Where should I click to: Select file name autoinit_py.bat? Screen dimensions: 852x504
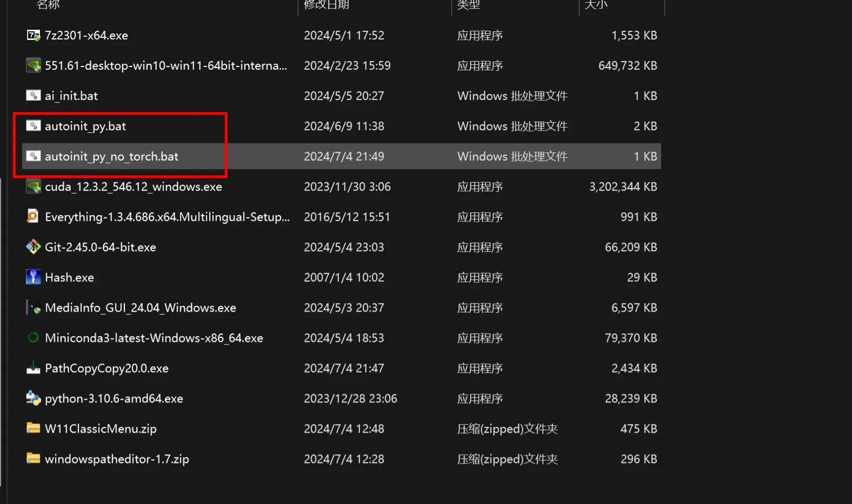click(x=85, y=126)
